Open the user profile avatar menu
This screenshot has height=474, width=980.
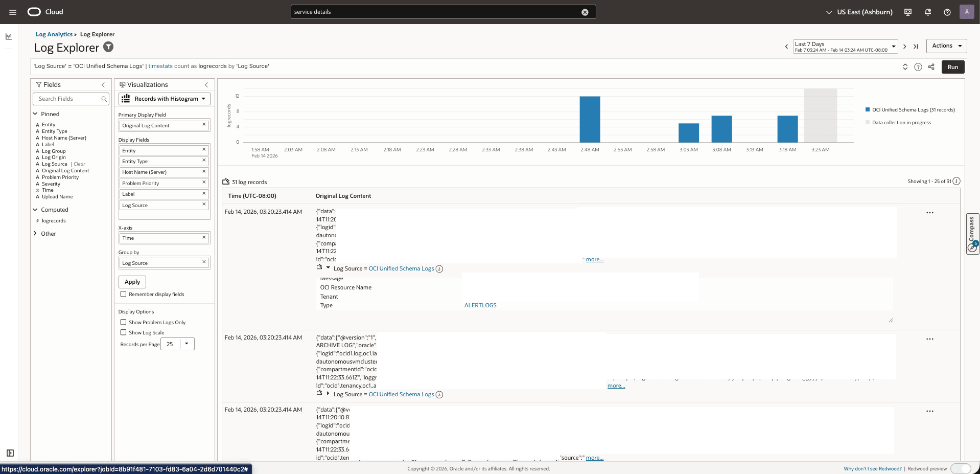pos(967,12)
